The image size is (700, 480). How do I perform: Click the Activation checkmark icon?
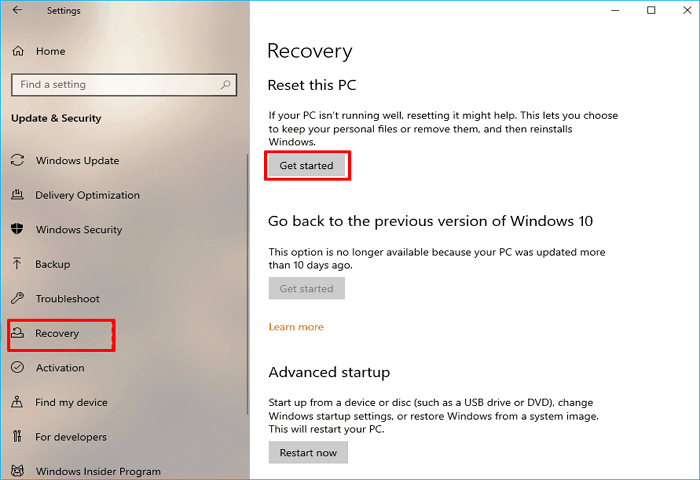point(17,368)
